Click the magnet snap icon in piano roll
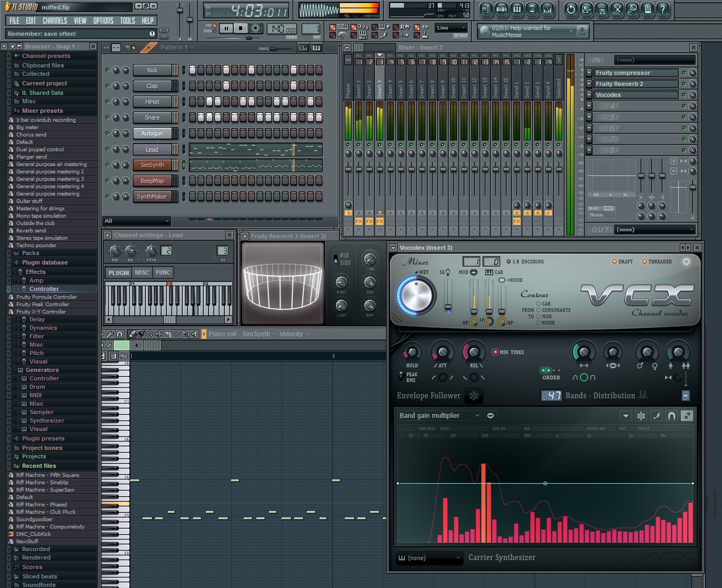The width and height of the screenshot is (722, 588). (120, 334)
